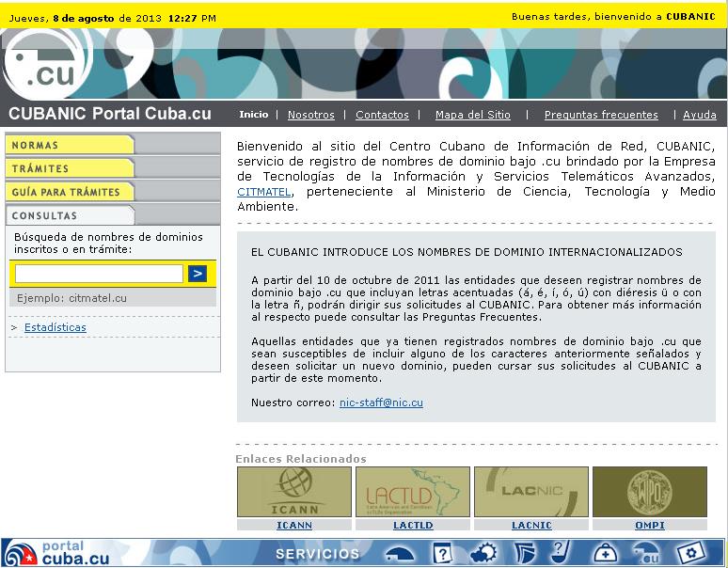Click the umbrella icon in the Servicios bar
This screenshot has height=568, width=728.
400,553
